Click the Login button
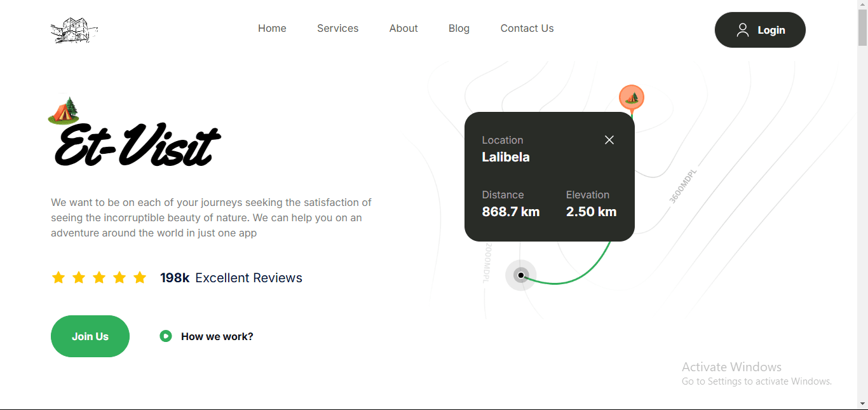The height and width of the screenshot is (410, 868). coord(760,29)
